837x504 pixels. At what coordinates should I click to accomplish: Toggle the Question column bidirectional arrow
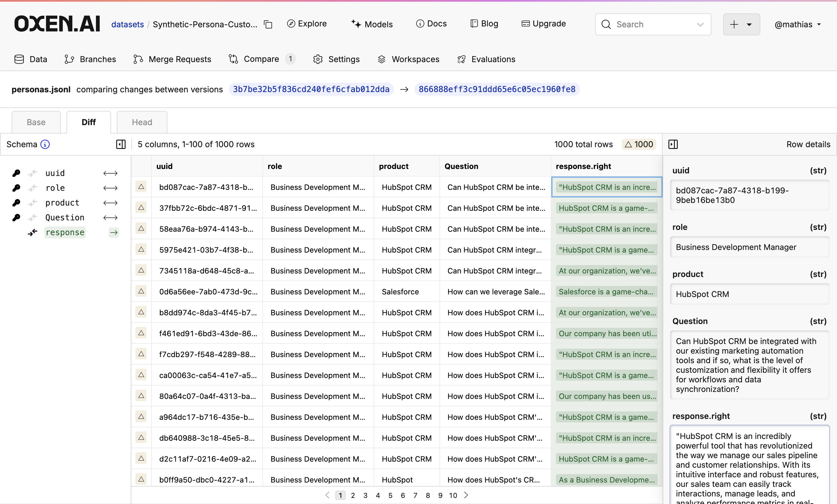(110, 218)
